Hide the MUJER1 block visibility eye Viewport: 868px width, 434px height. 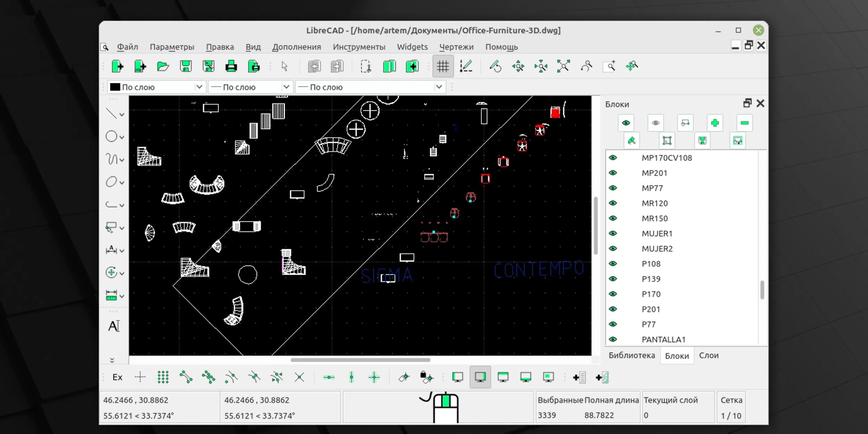click(x=613, y=233)
